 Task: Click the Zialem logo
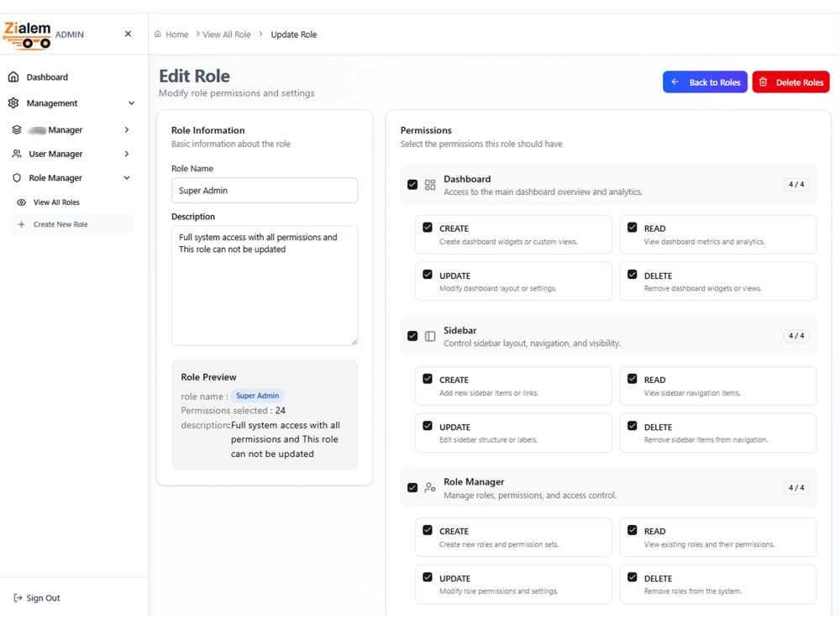pyautogui.click(x=28, y=34)
